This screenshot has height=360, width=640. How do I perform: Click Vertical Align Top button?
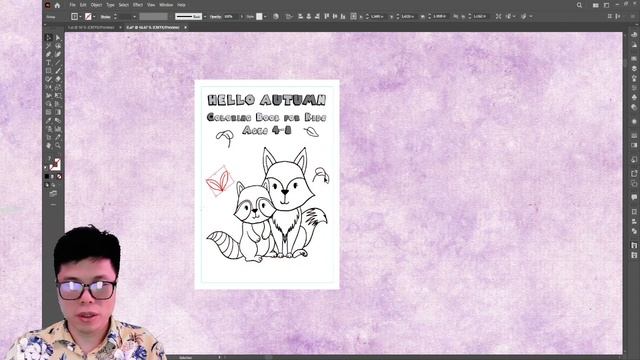click(x=327, y=16)
